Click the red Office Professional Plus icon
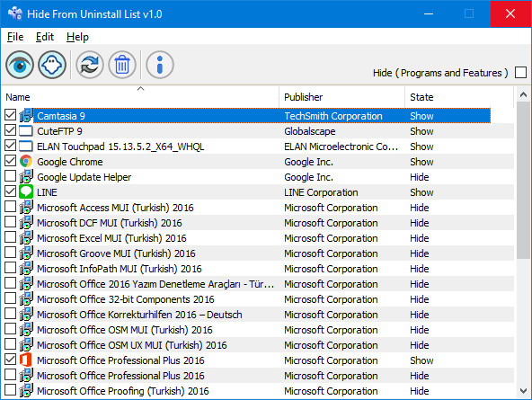532x400 pixels. tap(26, 360)
